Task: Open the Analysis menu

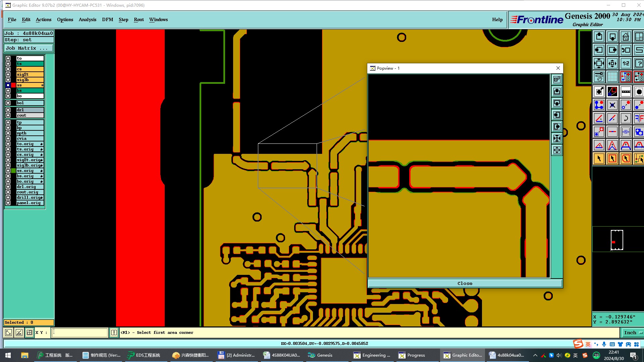Action: point(87,19)
